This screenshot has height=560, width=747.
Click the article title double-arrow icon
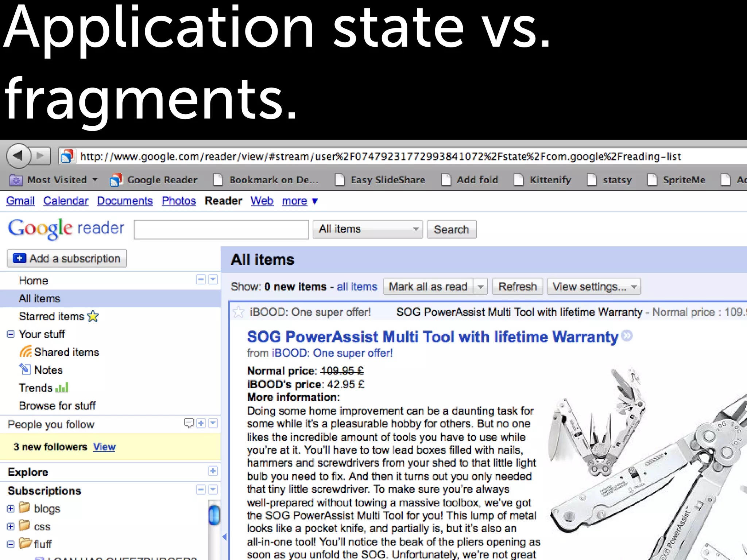(627, 335)
